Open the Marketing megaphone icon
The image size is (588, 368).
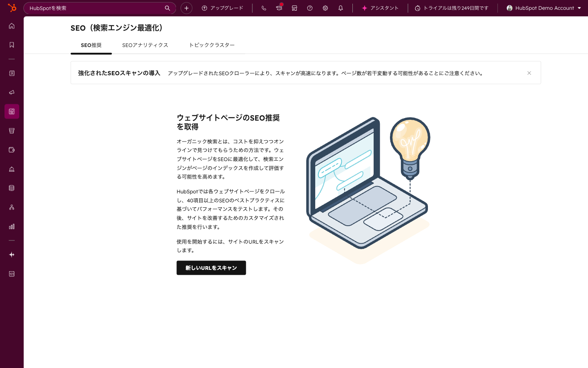[x=11, y=92]
